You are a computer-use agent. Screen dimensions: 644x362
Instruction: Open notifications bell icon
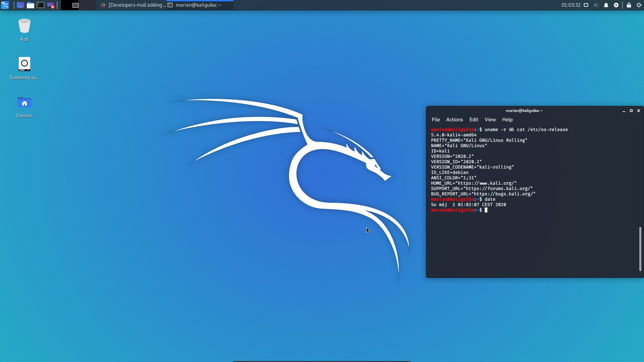pos(606,5)
